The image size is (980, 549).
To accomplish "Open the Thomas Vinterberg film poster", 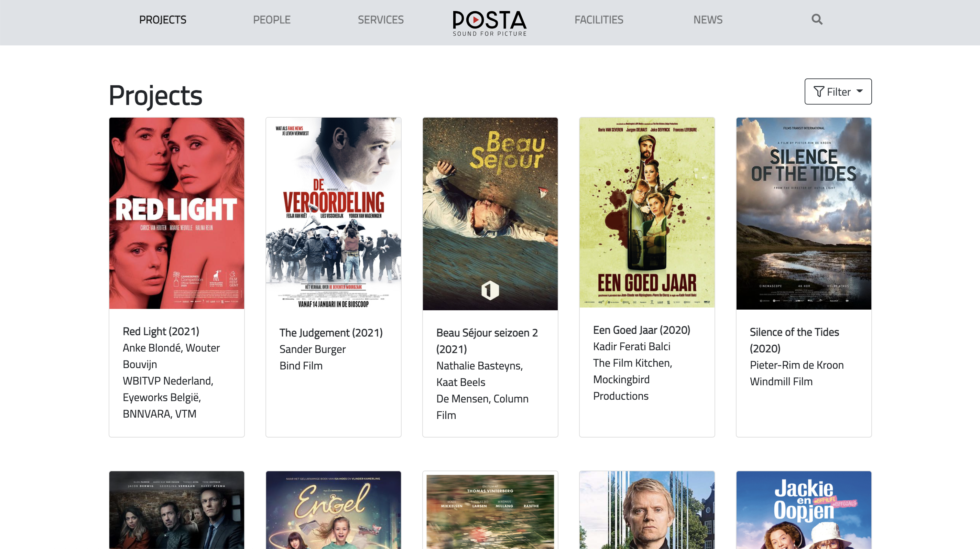I will point(490,510).
